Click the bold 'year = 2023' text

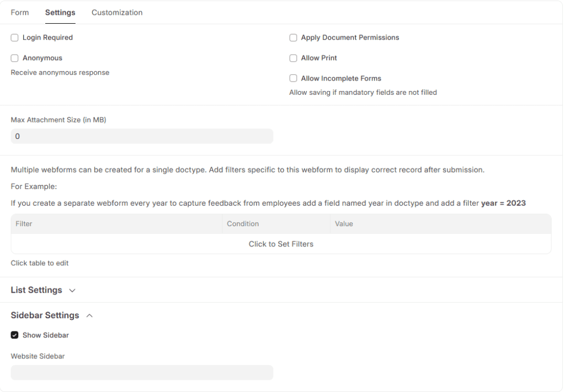click(x=503, y=203)
